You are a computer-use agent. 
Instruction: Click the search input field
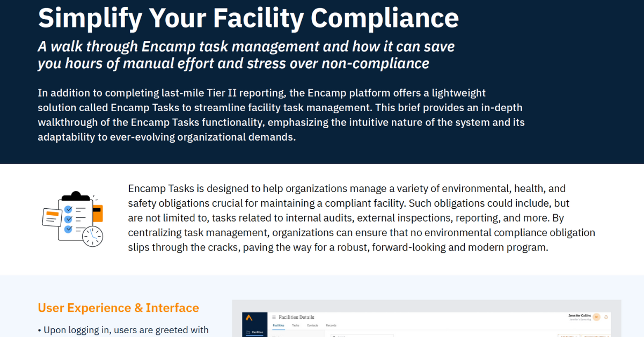[x=362, y=336]
